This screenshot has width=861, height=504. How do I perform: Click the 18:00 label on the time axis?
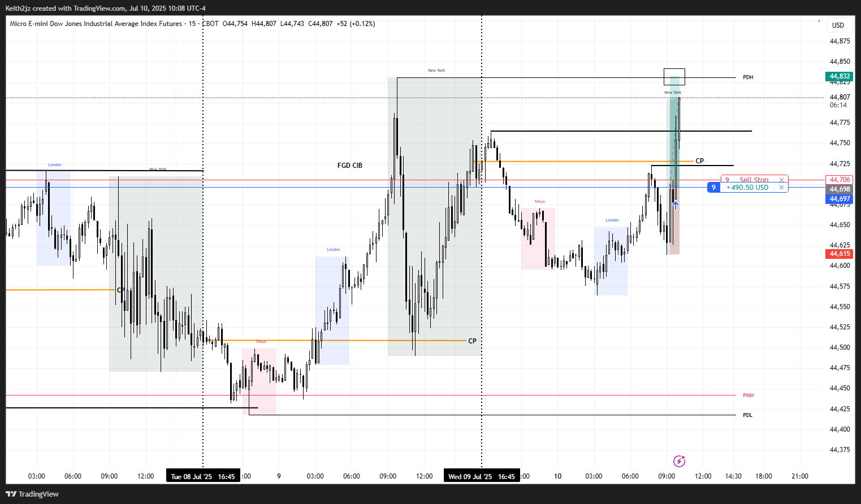coord(764,476)
